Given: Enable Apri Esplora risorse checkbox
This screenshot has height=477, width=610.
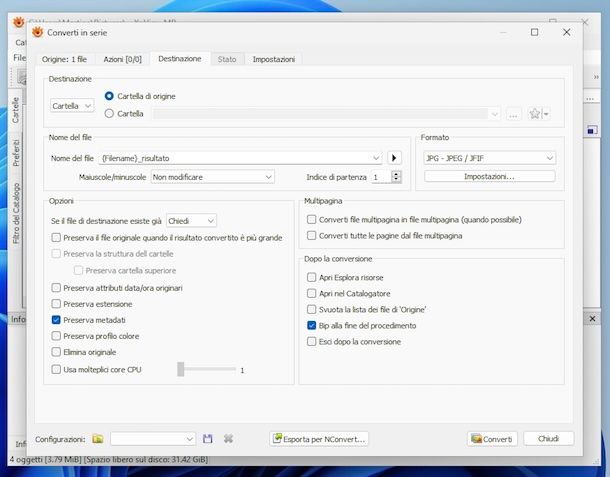Looking at the screenshot, I should click(311, 277).
